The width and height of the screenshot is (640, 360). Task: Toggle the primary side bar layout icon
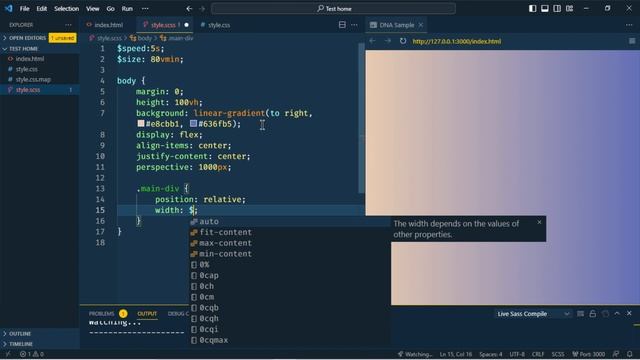532,9
